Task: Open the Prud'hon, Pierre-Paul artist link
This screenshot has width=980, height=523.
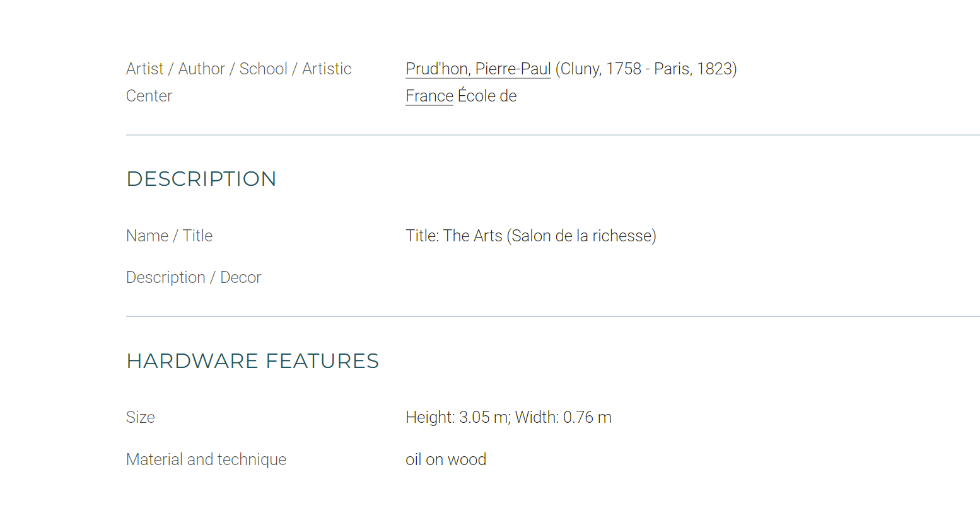Action: (x=478, y=69)
